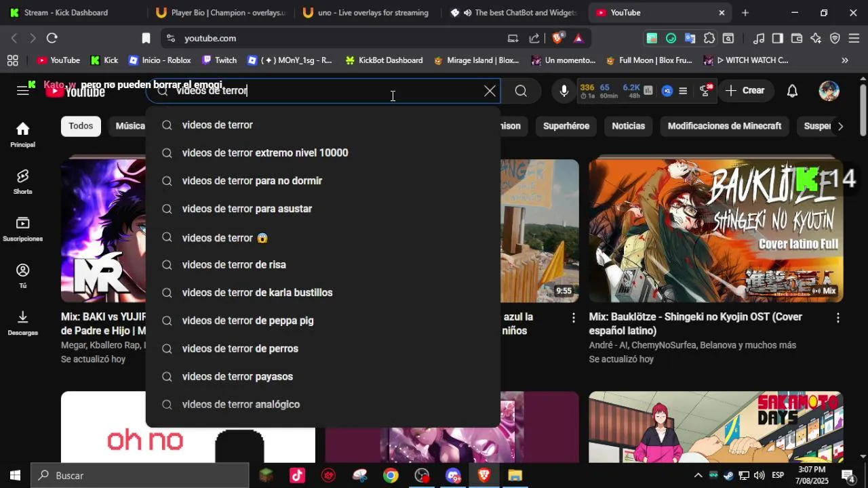The height and width of the screenshot is (488, 868).
Task: Select suggestion "videos de terror extremo nivel 10000"
Action: 323,152
